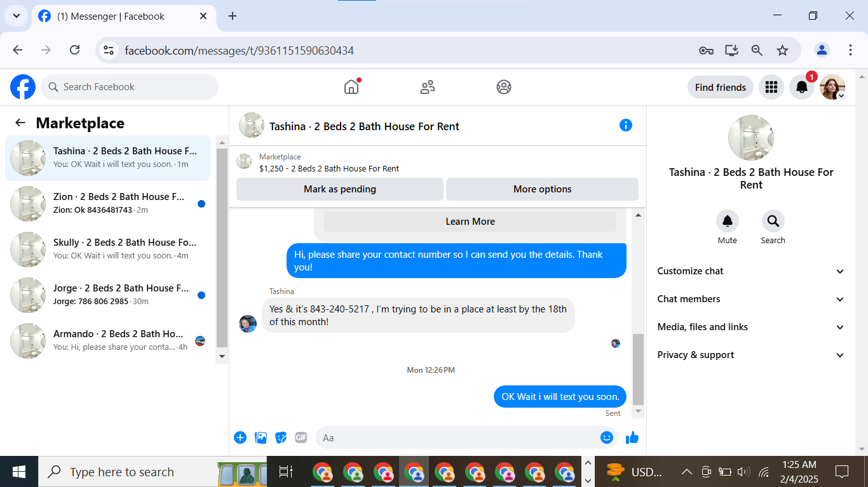868x487 pixels.
Task: Open the Groups icon in top navigation
Action: point(504,87)
